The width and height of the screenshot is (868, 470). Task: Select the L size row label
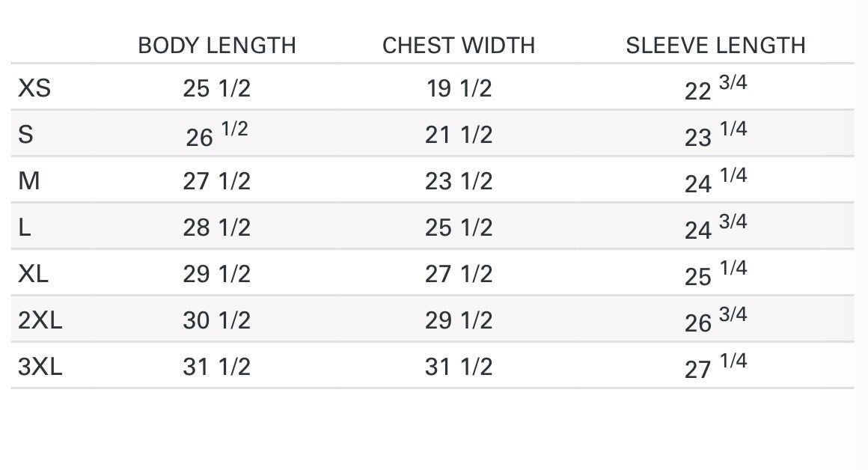25,228
